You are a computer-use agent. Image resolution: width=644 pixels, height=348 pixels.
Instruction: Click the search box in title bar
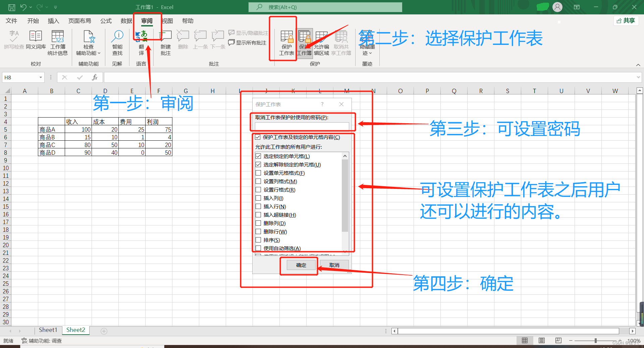pyautogui.click(x=325, y=7)
